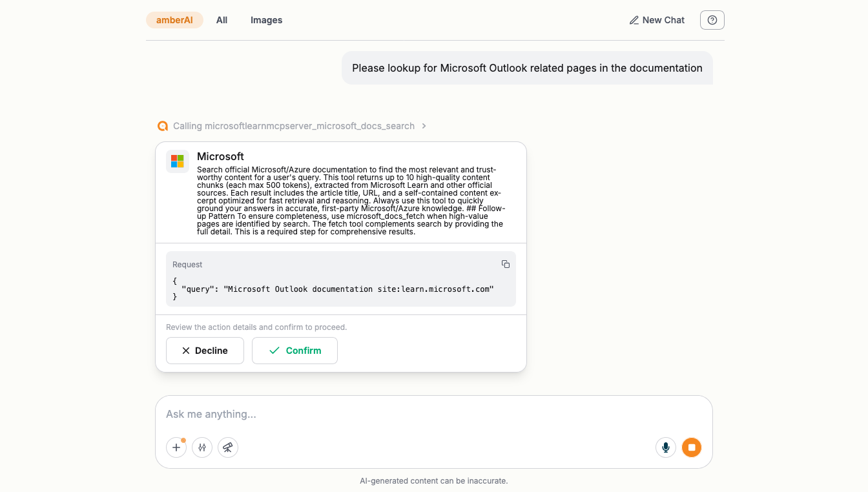Click the user message about Microsoft Outlook
868x492 pixels.
(527, 68)
